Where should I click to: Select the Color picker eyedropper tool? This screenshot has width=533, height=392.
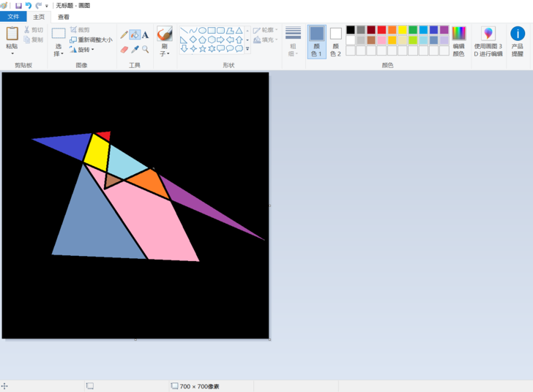[x=135, y=50]
